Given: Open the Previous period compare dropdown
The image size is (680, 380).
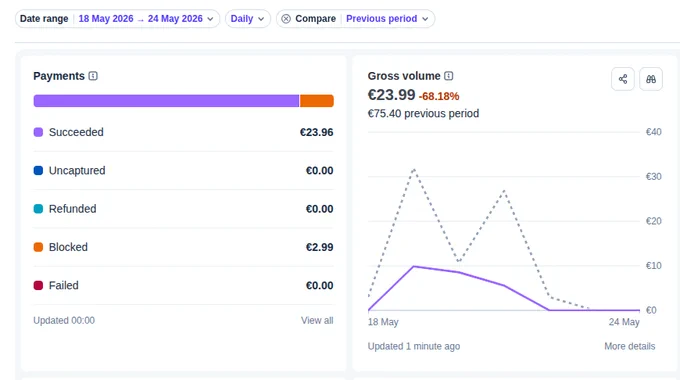Looking at the screenshot, I should click(387, 19).
